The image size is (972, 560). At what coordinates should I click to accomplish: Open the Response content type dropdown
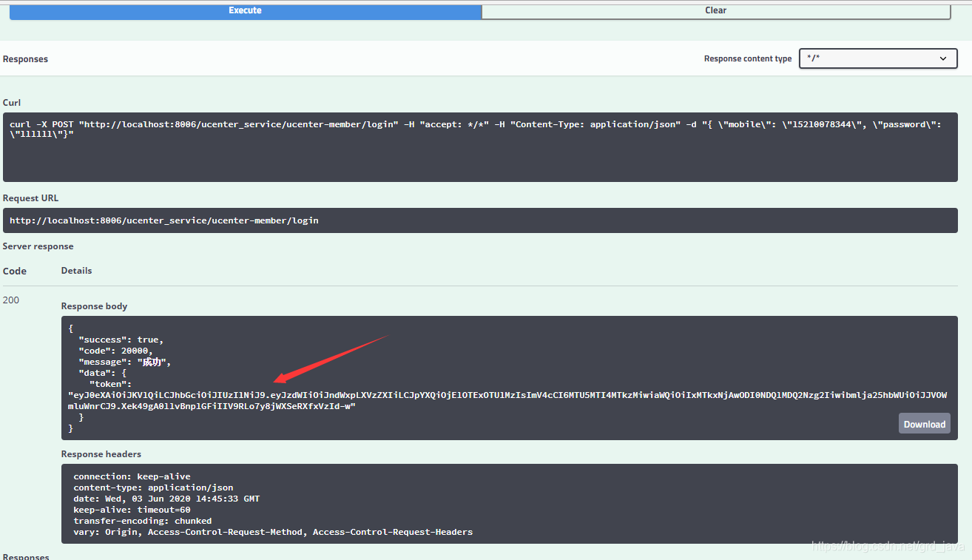(878, 58)
